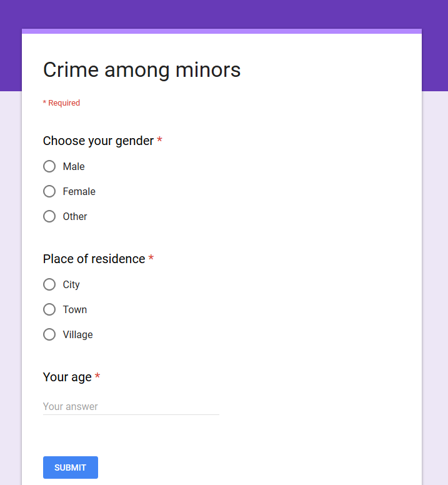Choose the Town residence radio circle
Image resolution: width=448 pixels, height=485 pixels.
(49, 309)
